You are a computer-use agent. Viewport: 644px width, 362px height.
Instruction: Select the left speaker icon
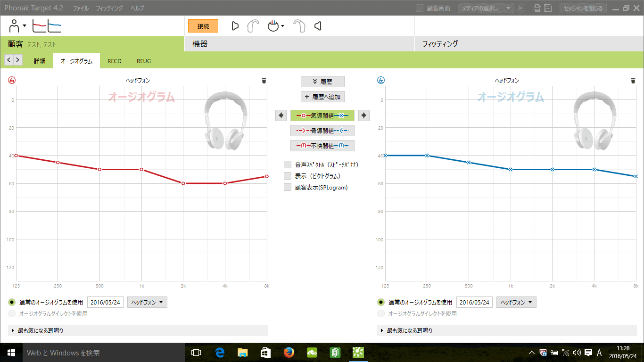tap(318, 26)
